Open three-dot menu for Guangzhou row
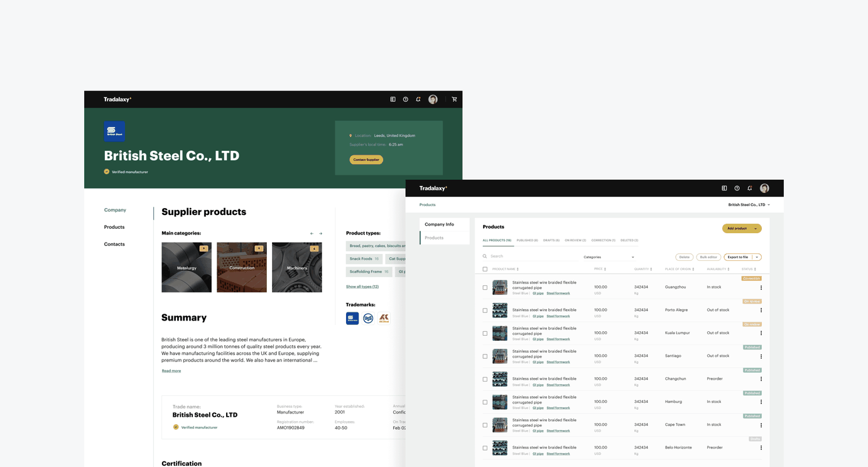The image size is (868, 467). coord(761,287)
